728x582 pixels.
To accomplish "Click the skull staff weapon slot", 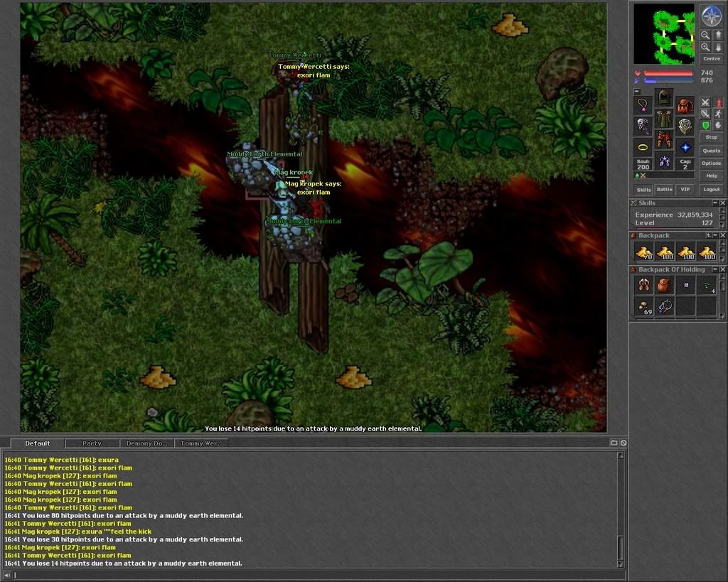I will (x=643, y=126).
